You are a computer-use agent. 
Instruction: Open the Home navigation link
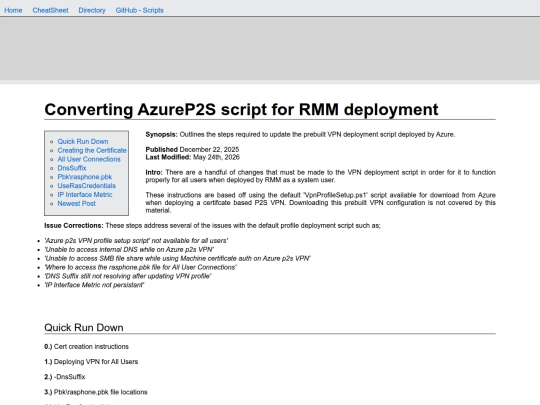(x=13, y=10)
